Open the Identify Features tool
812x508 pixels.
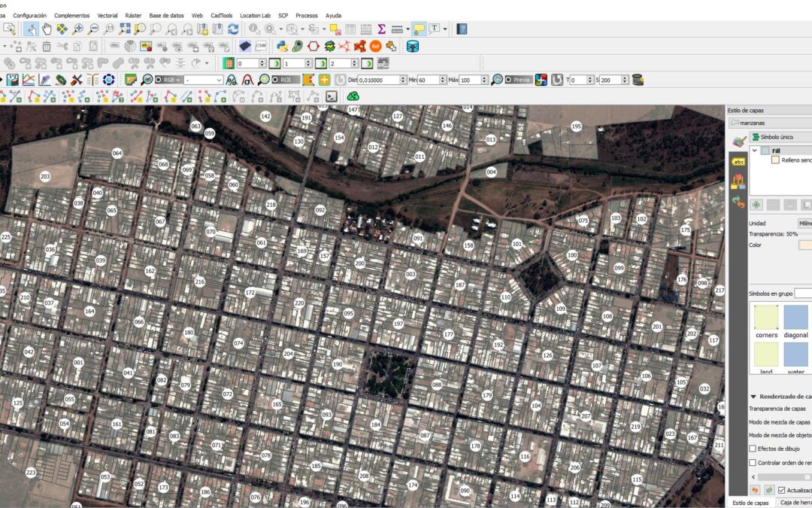pos(254,29)
